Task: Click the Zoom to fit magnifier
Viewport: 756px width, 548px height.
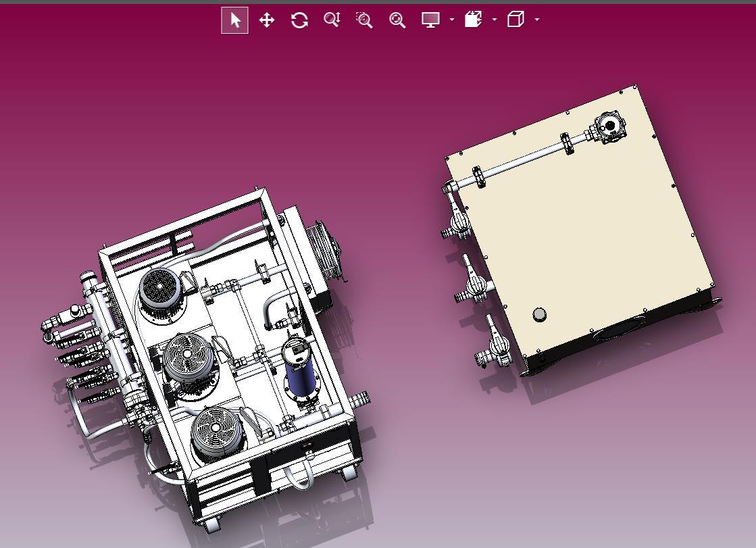Action: (397, 20)
